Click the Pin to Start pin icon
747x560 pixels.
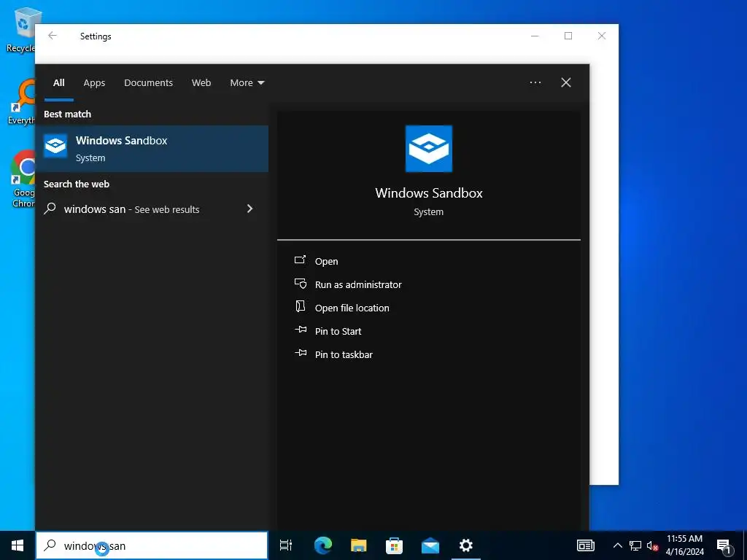pyautogui.click(x=300, y=330)
